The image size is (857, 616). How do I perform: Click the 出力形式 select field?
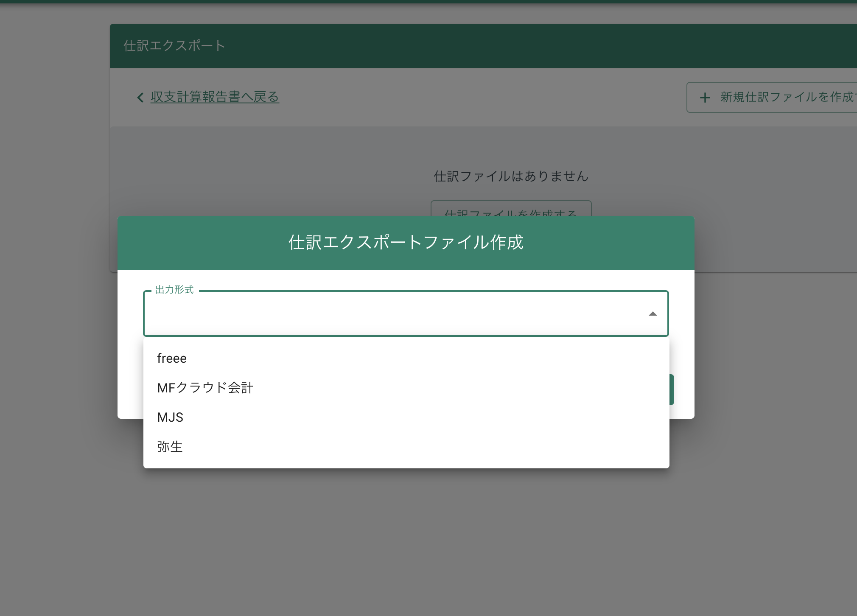406,314
